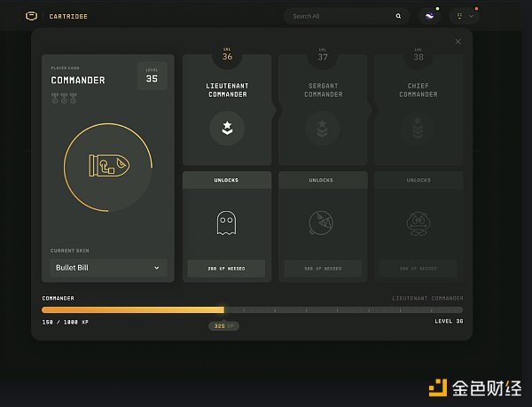Click the ghost skin unlock icon
This screenshot has width=532, height=407.
226,223
